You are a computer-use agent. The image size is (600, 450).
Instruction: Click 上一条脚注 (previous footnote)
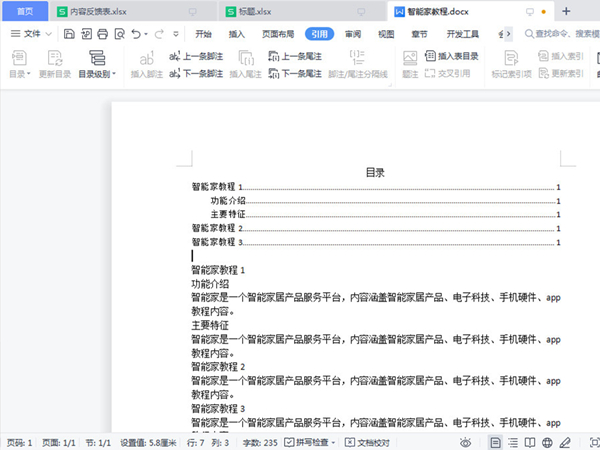198,57
